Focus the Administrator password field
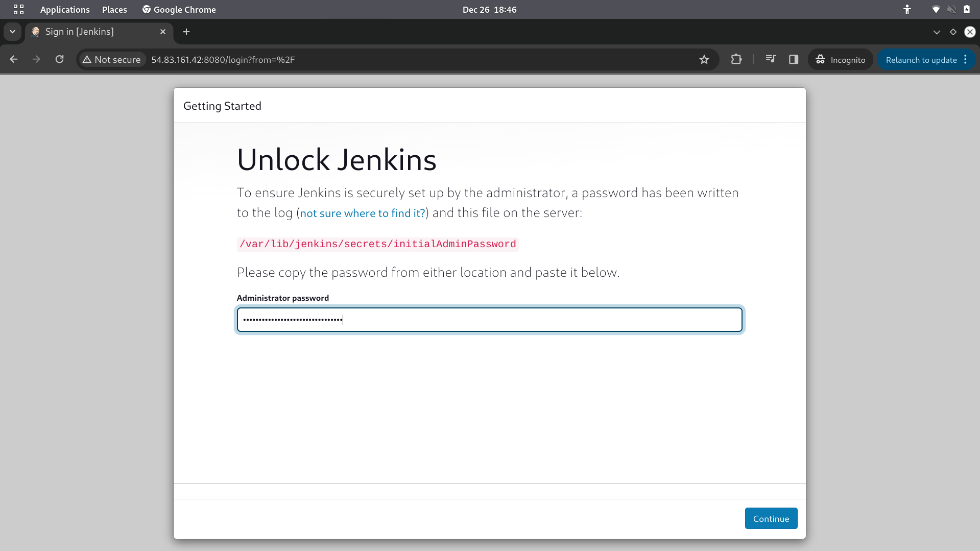The height and width of the screenshot is (551, 980). click(x=489, y=320)
